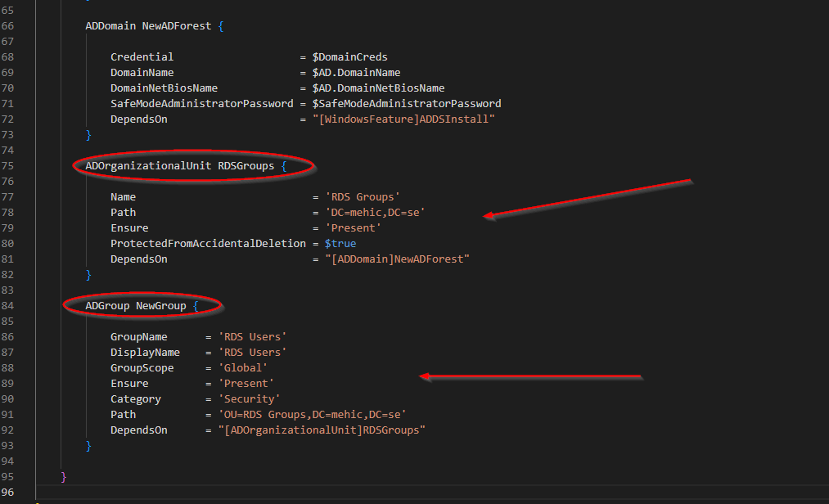Click the 'Global' GroupScope value
The height and width of the screenshot is (504, 829).
tap(242, 368)
